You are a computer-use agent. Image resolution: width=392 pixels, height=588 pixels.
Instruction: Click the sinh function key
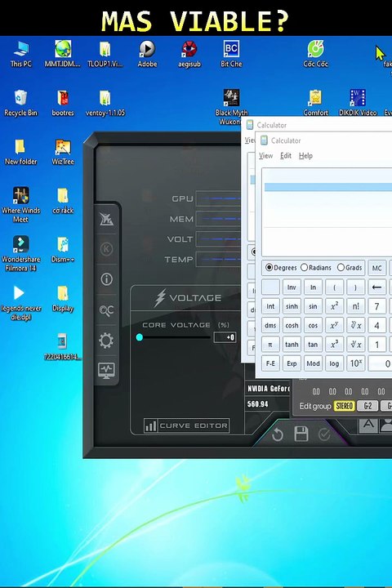[292, 306]
